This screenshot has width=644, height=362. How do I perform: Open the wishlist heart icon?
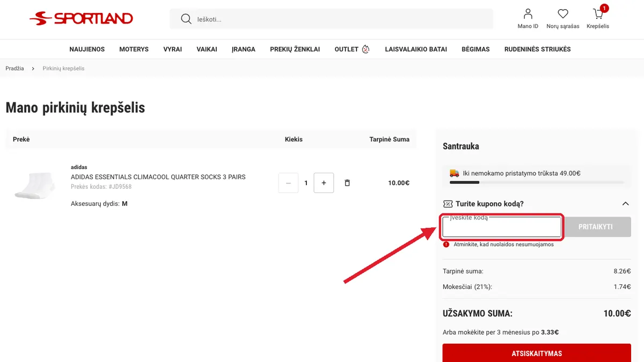[563, 14]
